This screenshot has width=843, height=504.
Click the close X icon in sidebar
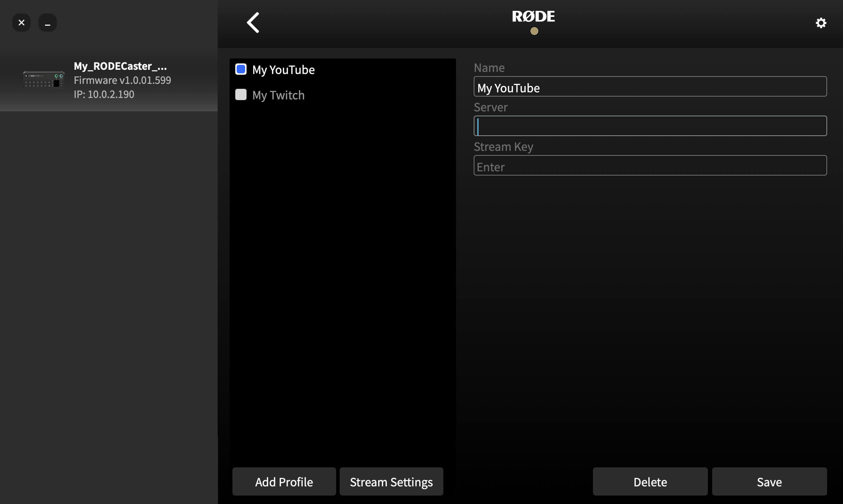pyautogui.click(x=21, y=22)
